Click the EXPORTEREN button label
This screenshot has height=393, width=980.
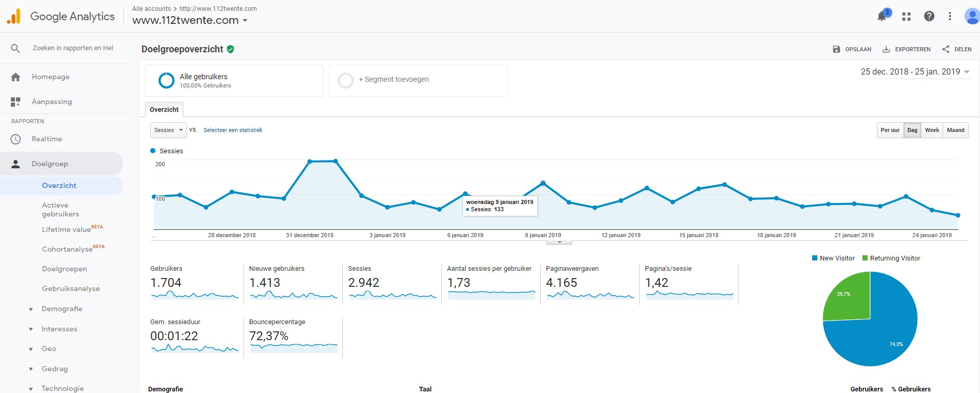tap(913, 49)
